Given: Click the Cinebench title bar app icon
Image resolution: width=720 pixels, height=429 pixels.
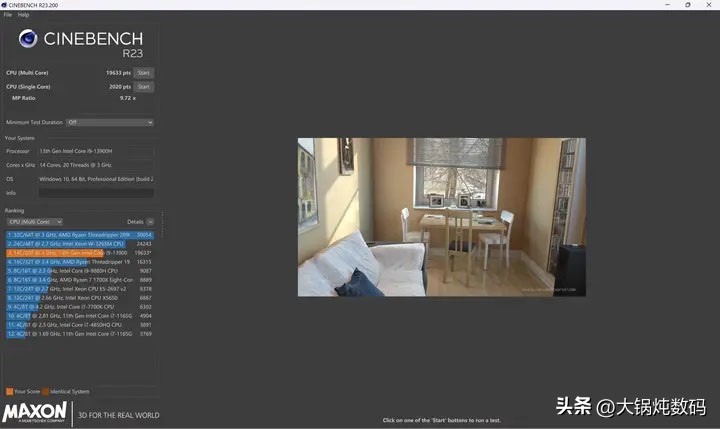Looking at the screenshot, I should (4, 5).
